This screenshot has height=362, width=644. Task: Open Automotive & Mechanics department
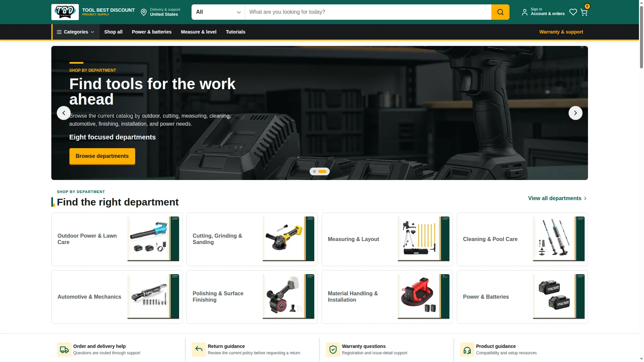(117, 297)
